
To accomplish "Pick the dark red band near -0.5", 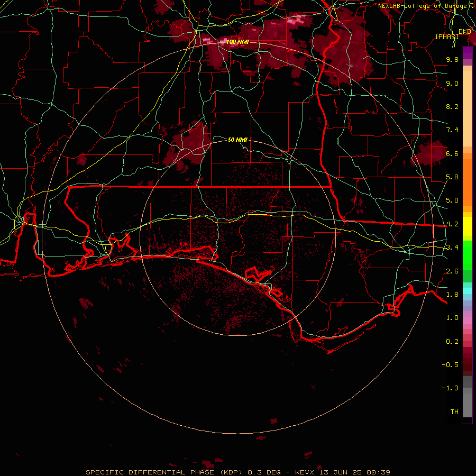I will 467,362.
